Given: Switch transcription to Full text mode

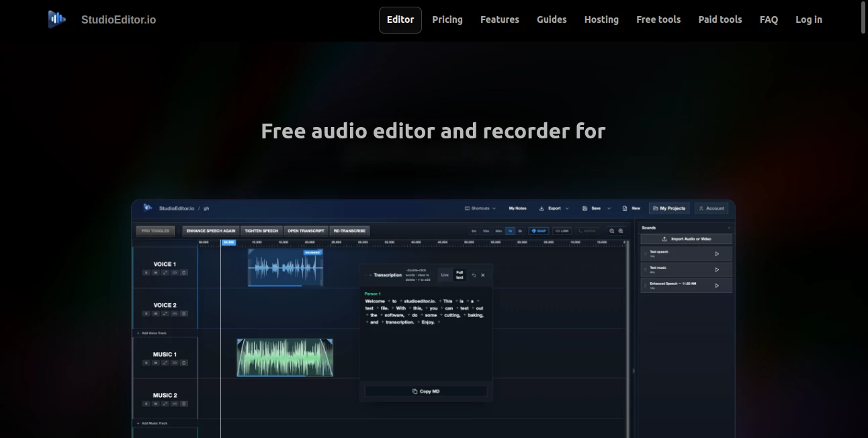Looking at the screenshot, I should pyautogui.click(x=460, y=275).
